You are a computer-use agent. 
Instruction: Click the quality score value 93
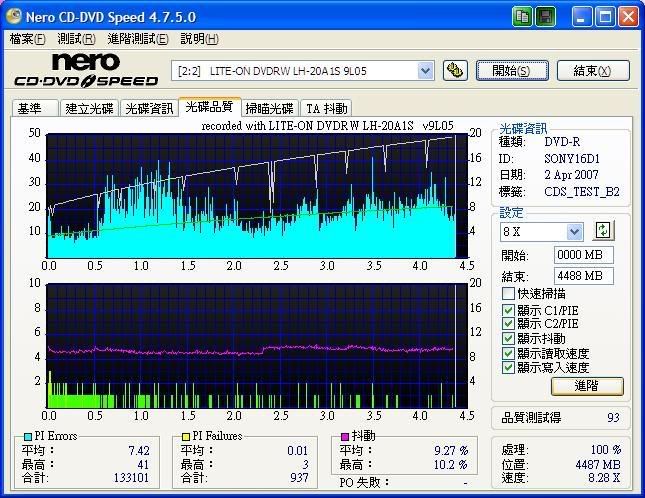tap(613, 417)
